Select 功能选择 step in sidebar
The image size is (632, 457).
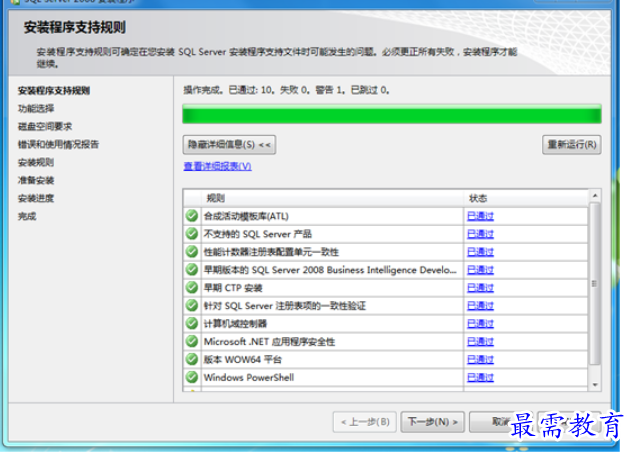[x=36, y=108]
